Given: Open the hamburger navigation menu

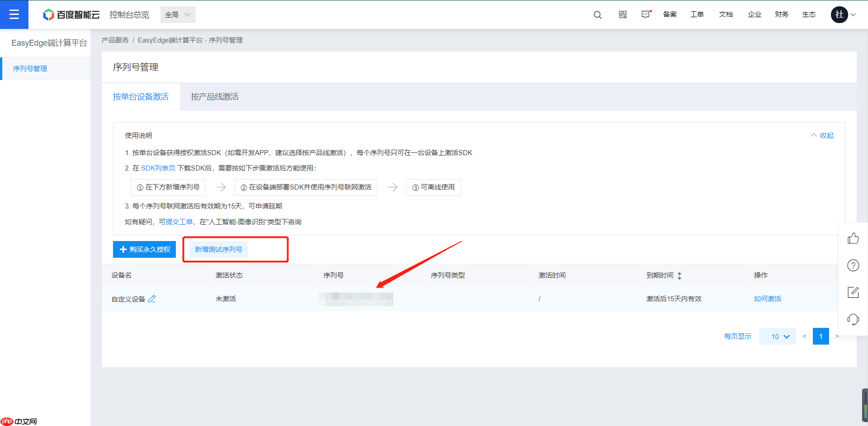Looking at the screenshot, I should pyautogui.click(x=14, y=14).
